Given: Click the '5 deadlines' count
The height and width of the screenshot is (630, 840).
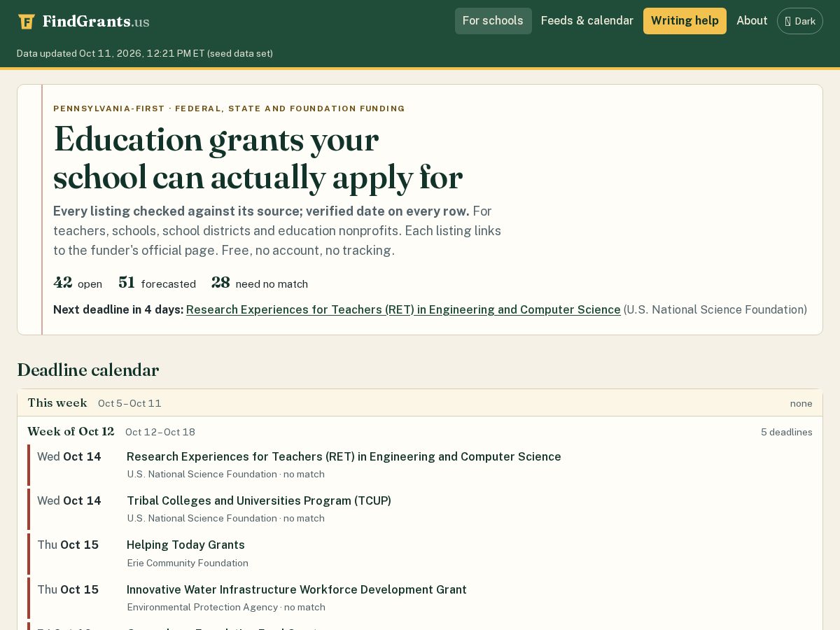Looking at the screenshot, I should tap(787, 432).
